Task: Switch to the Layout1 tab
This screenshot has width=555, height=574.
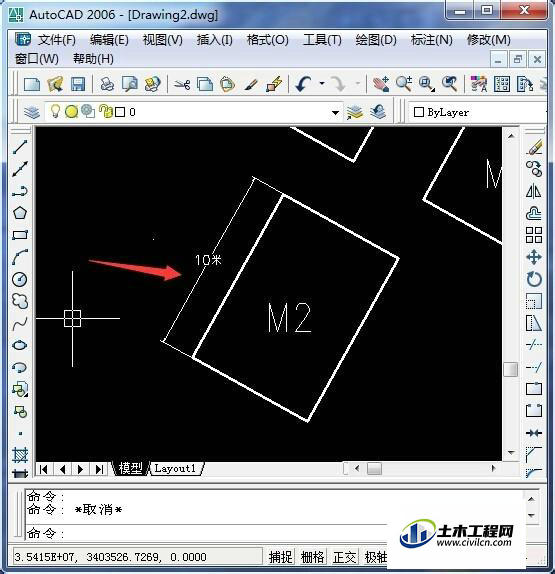Action: click(175, 468)
